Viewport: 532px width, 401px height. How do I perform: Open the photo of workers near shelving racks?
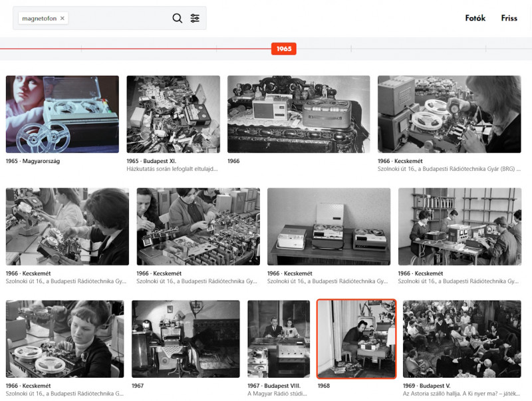(x=460, y=226)
